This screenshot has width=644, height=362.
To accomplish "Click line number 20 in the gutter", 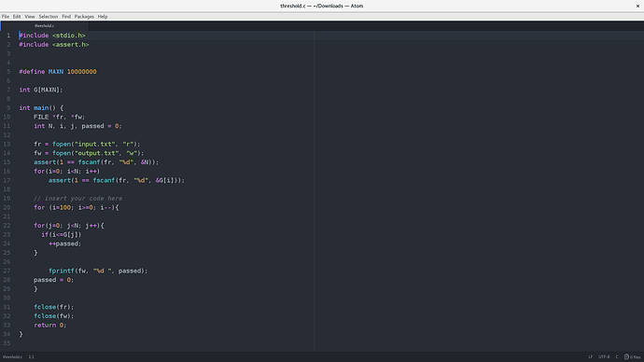I will pos(7,207).
